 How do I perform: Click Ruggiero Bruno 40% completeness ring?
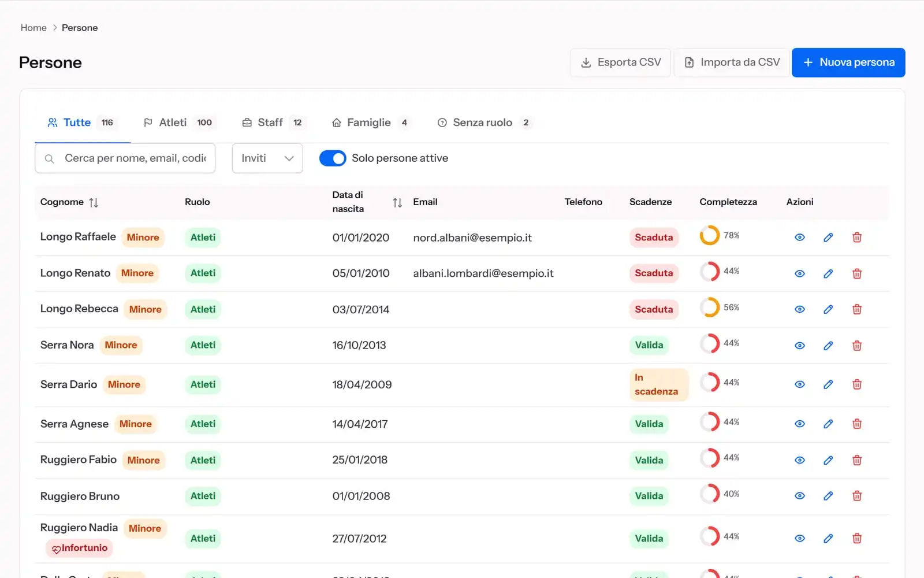pos(710,494)
